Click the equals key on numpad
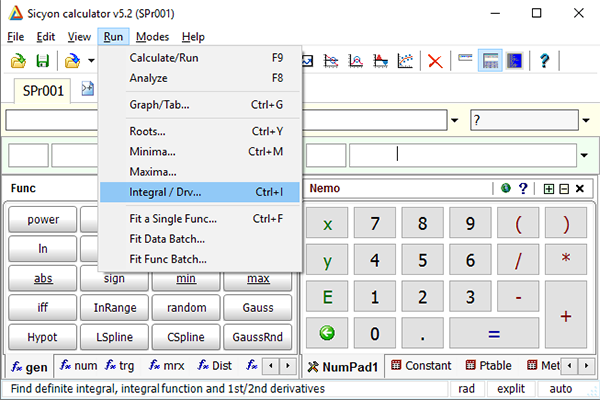 [x=494, y=333]
